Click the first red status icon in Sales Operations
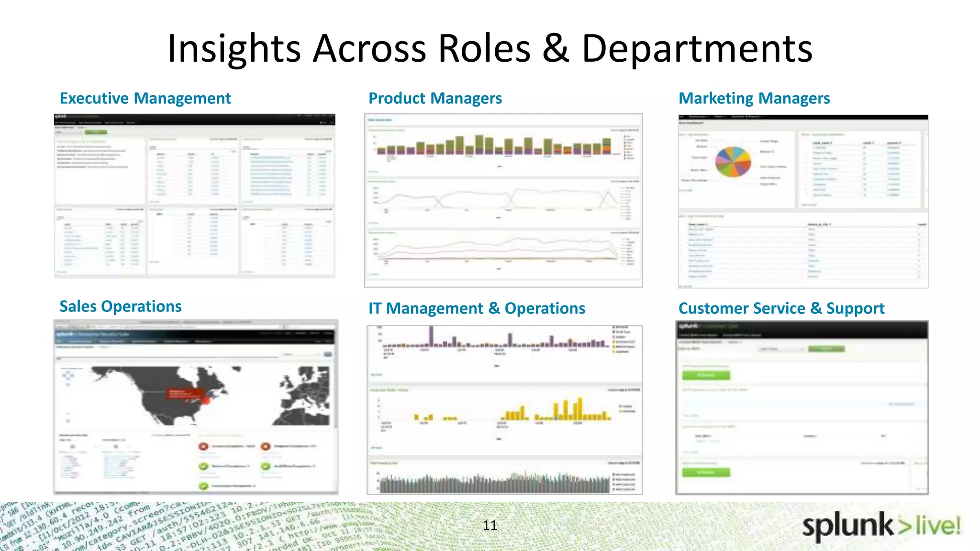The width and height of the screenshot is (980, 551). 203,446
